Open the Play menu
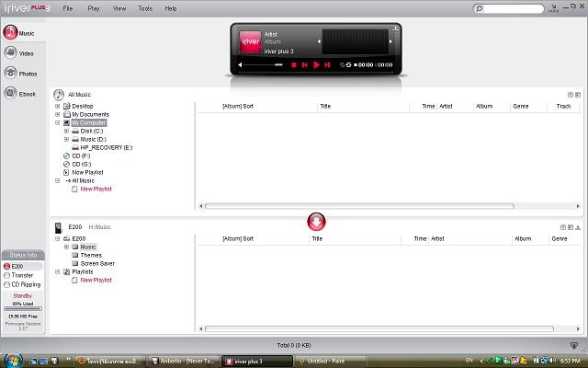 94,7
